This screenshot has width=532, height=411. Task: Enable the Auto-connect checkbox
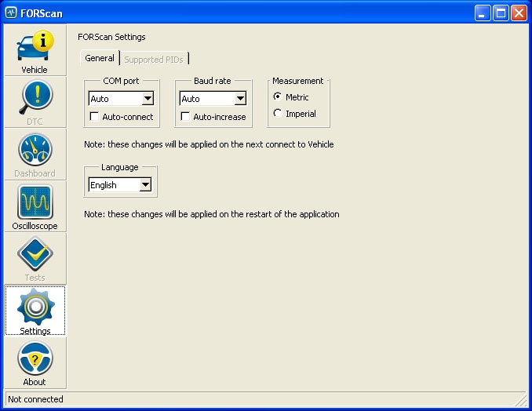tap(95, 117)
